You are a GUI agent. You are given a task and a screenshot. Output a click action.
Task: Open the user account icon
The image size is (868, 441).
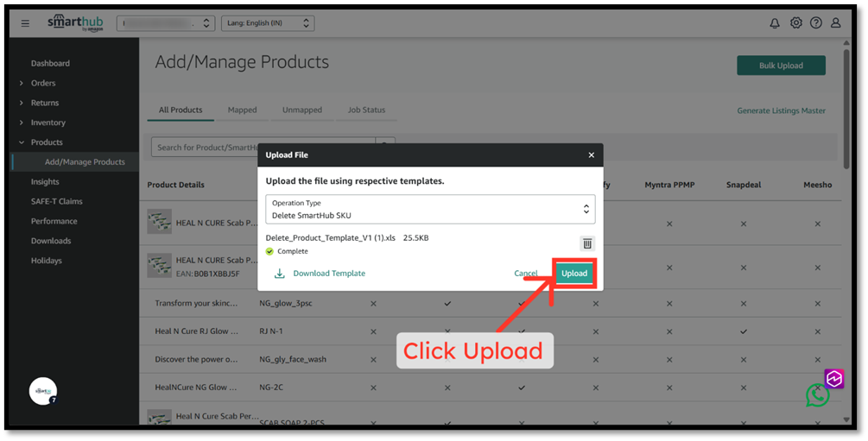tap(836, 22)
